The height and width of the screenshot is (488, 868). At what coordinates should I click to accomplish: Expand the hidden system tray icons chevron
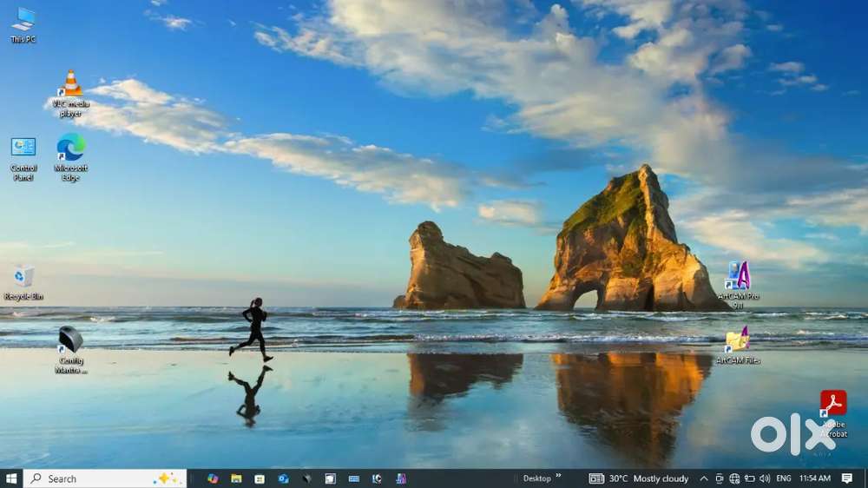point(704,478)
